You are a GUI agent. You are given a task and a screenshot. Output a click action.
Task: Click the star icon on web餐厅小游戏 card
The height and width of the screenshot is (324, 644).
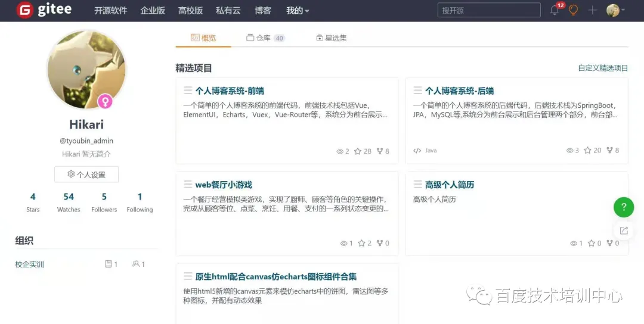tap(361, 243)
